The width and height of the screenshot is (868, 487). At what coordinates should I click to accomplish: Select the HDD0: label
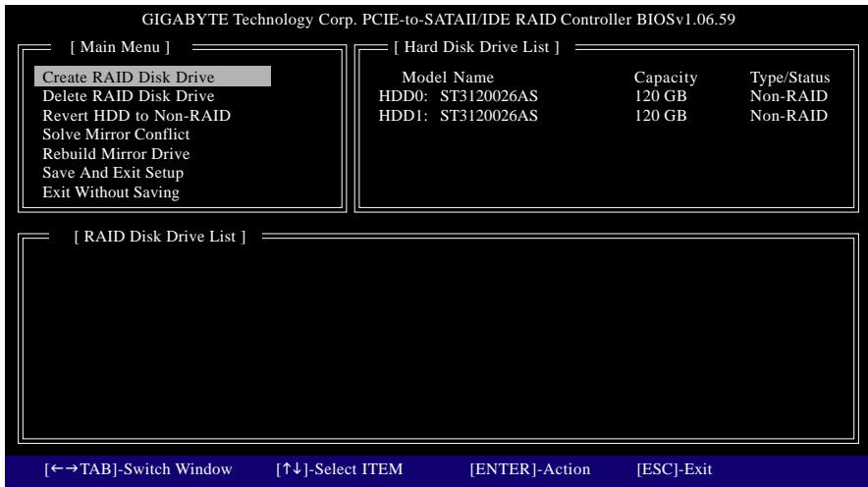pyautogui.click(x=404, y=96)
